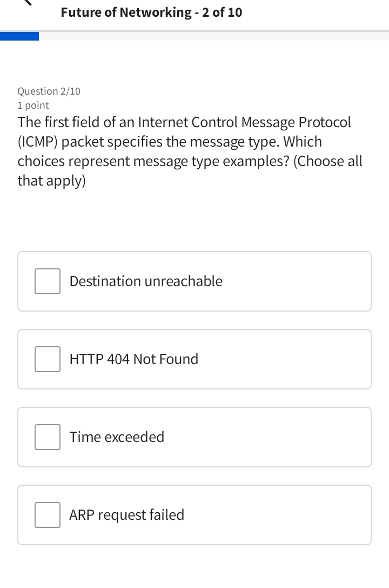Click the 1 point label

pos(33,105)
